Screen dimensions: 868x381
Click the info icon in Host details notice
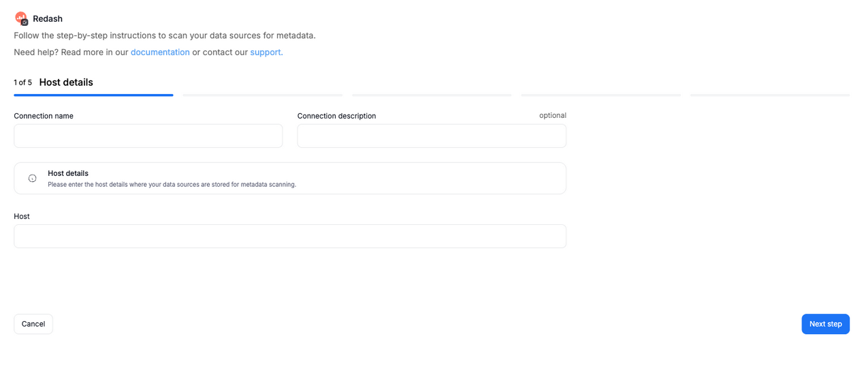point(32,179)
